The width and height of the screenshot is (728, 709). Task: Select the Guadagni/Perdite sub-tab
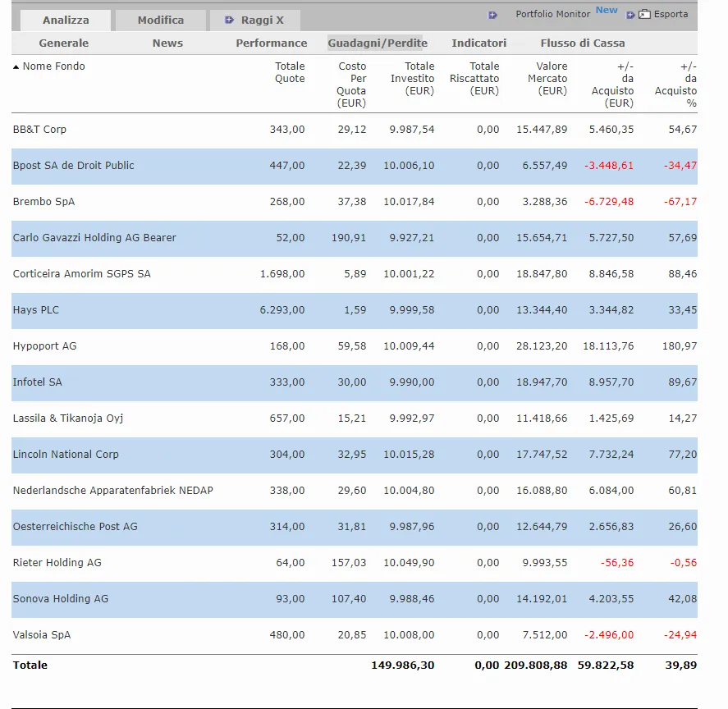click(378, 43)
